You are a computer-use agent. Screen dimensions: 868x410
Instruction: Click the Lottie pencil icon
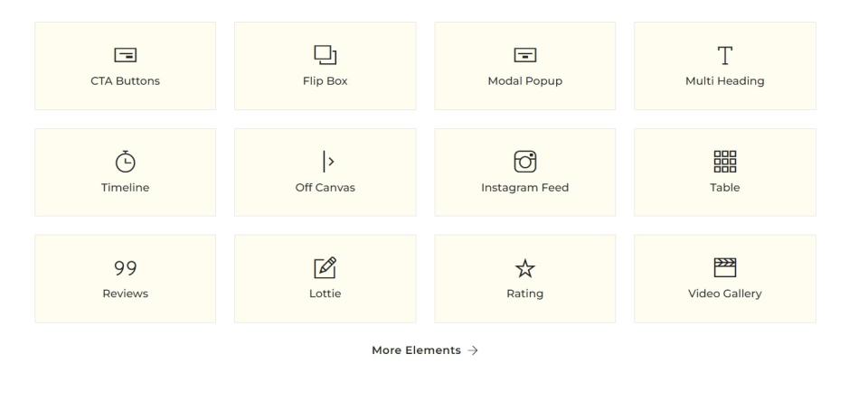pos(325,268)
